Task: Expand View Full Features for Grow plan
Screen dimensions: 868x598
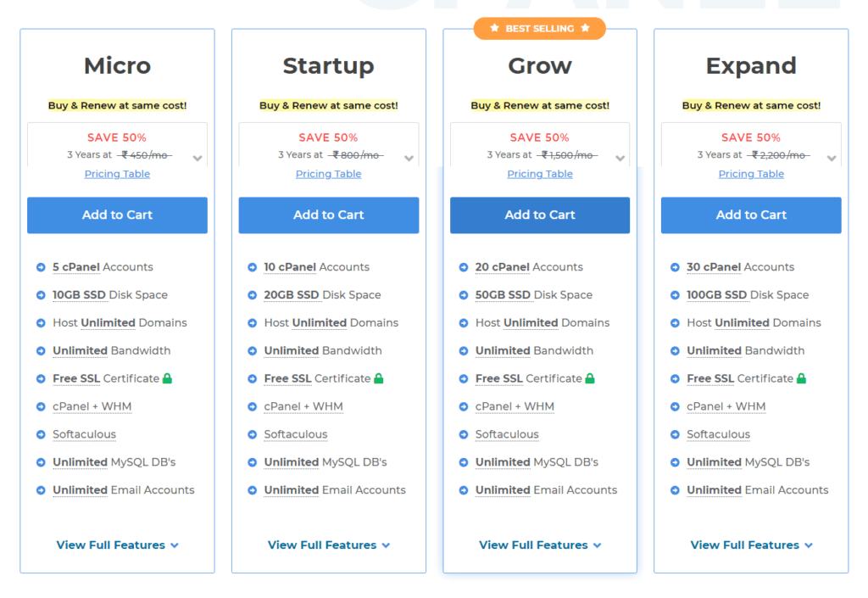Action: point(540,545)
